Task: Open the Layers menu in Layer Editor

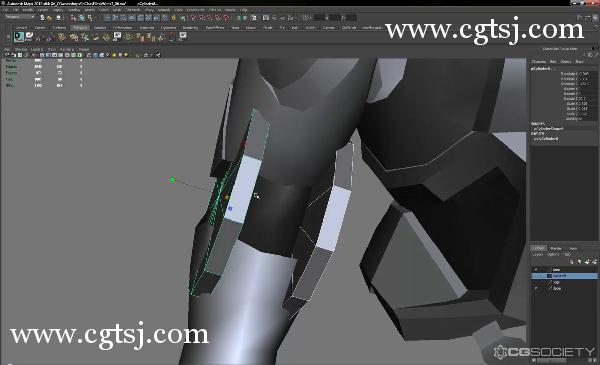Action: [x=538, y=254]
